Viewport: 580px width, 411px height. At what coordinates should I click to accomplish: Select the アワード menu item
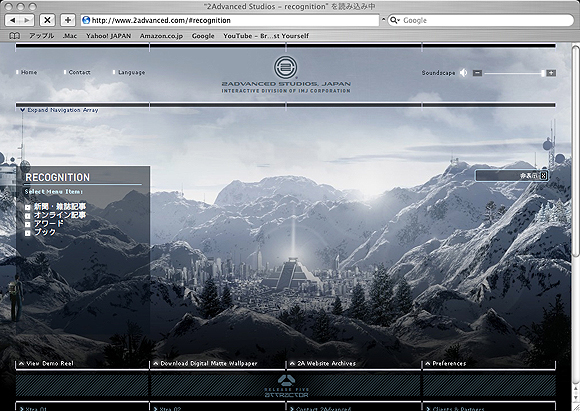click(44, 223)
